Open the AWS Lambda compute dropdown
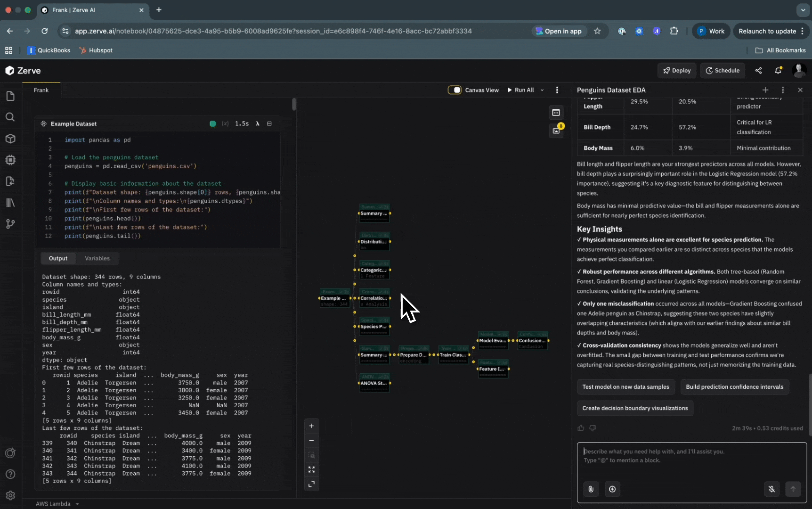The height and width of the screenshot is (509, 812). [57, 504]
